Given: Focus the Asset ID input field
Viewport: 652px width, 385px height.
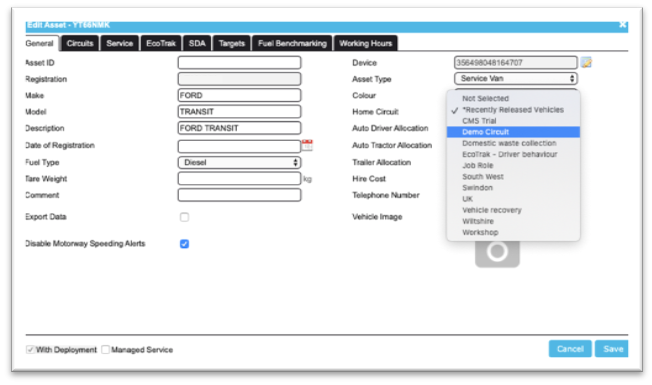Looking at the screenshot, I should 240,63.
